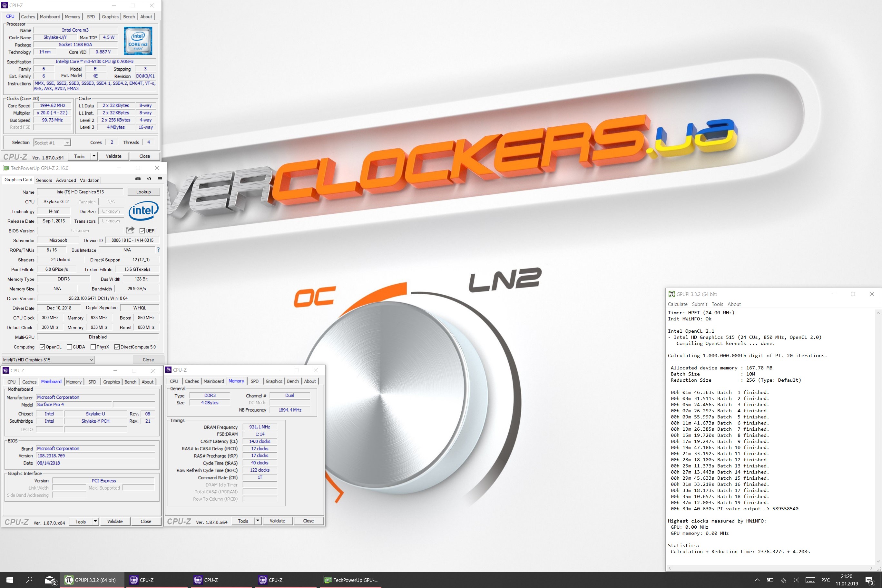Open the GPU-Z hamburger menu icon
Viewport: 882px width, 588px height.
tap(160, 179)
